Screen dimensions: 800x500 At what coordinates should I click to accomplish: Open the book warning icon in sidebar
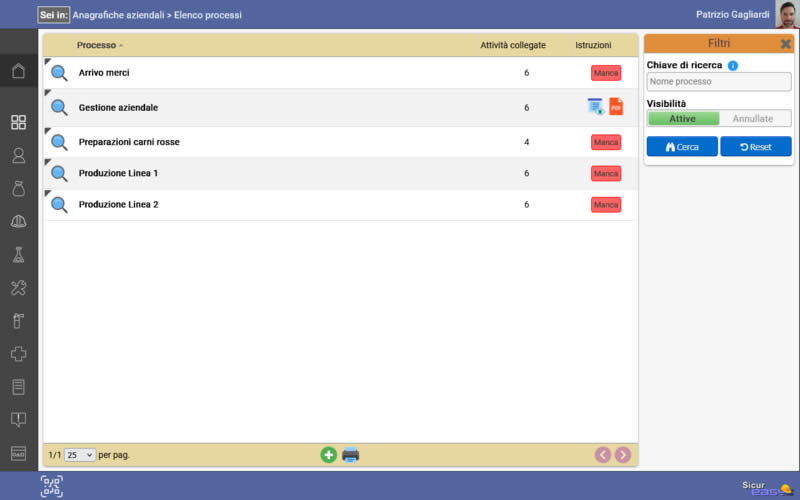coord(18,420)
